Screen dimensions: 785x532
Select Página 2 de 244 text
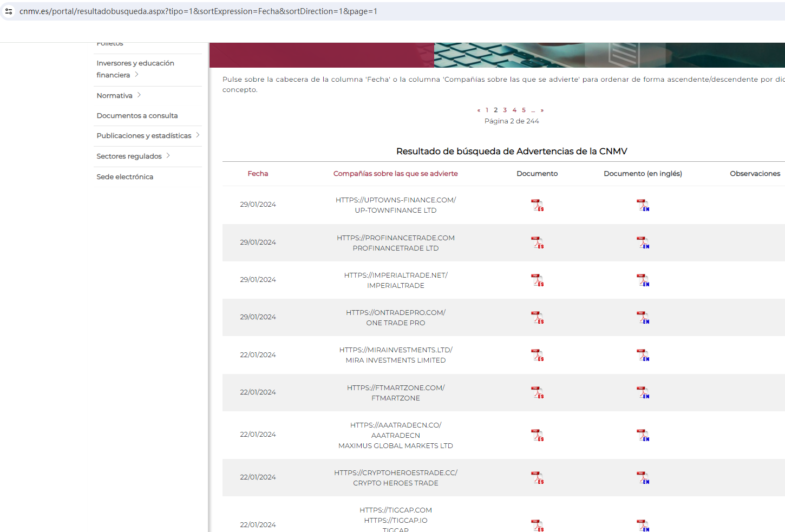click(x=512, y=121)
